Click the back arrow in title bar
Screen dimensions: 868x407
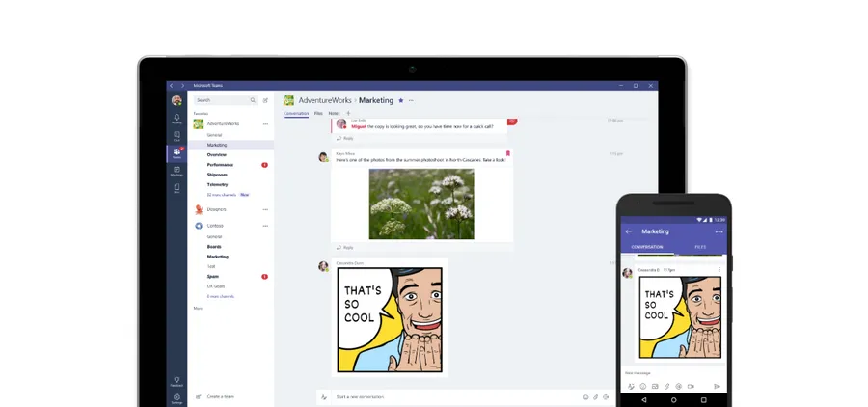click(x=171, y=85)
